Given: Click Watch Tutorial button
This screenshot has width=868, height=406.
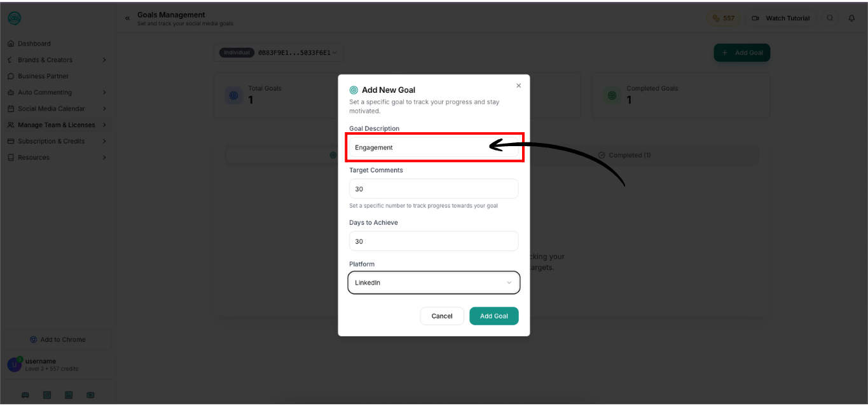Looking at the screenshot, I should [781, 18].
